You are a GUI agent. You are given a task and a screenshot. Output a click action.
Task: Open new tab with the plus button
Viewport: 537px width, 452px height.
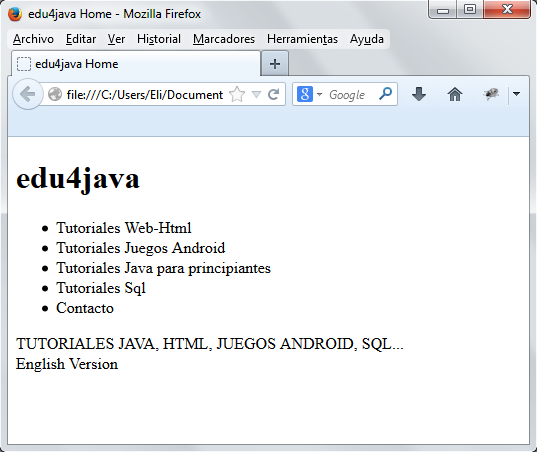click(275, 64)
